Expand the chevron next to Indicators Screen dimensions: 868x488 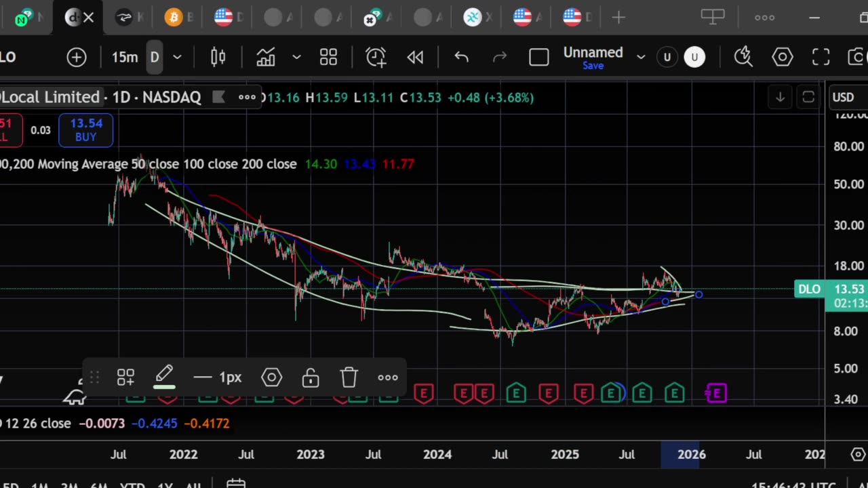tap(296, 58)
